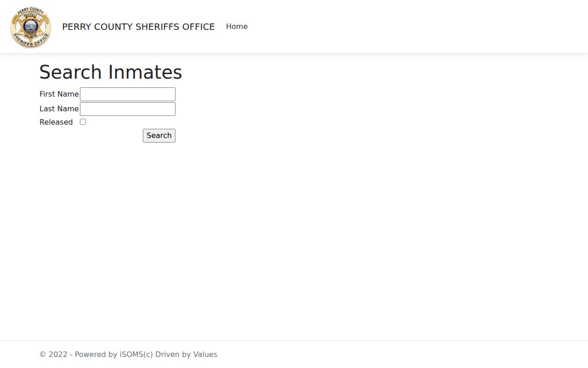Click the Search button

pos(159,136)
